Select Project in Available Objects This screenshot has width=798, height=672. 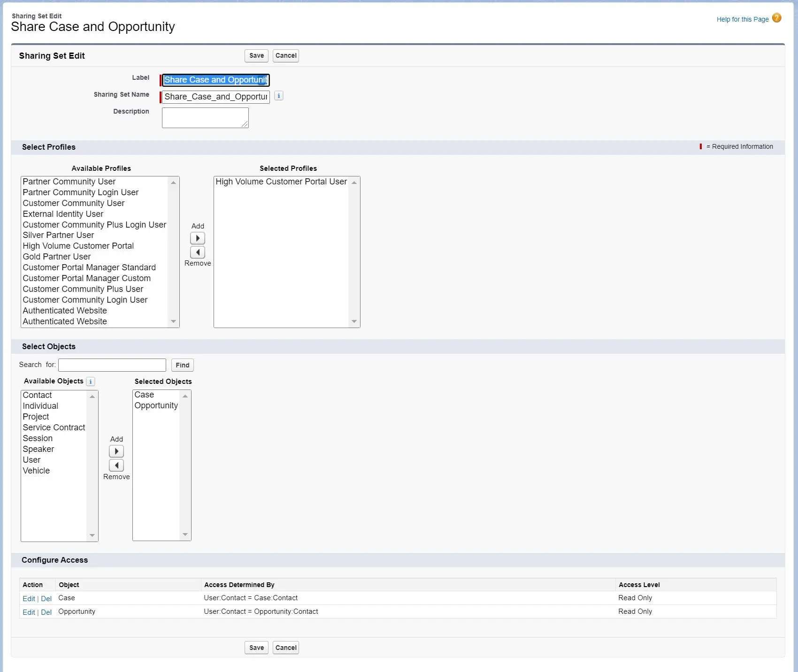[54, 417]
